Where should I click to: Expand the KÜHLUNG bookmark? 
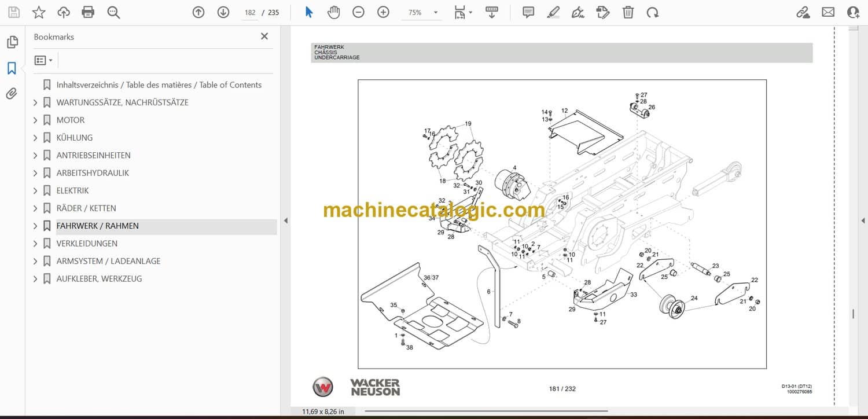35,138
